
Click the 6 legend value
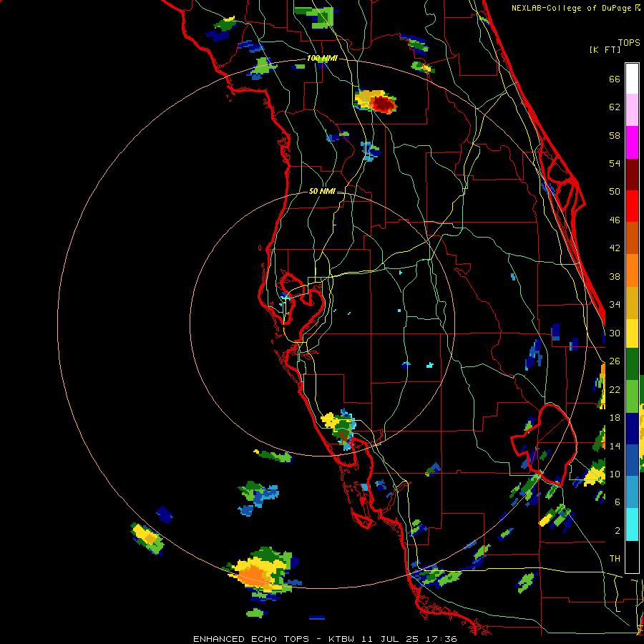coord(618,502)
